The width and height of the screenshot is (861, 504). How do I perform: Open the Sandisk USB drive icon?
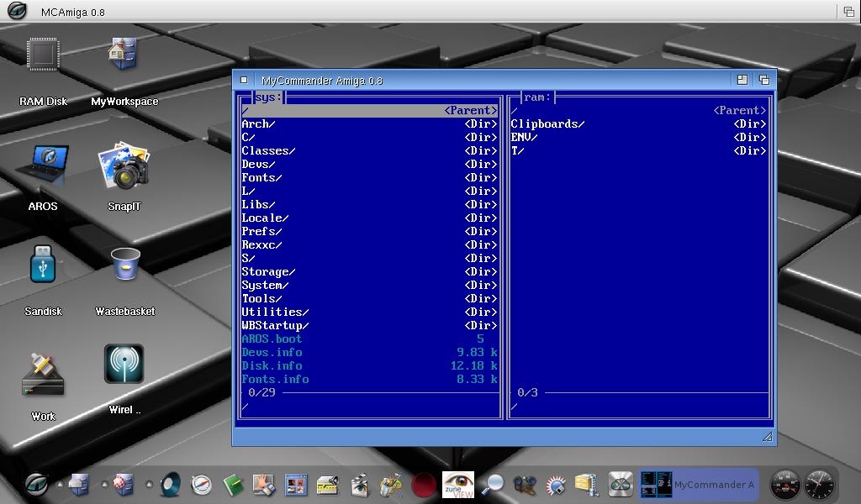click(43, 263)
